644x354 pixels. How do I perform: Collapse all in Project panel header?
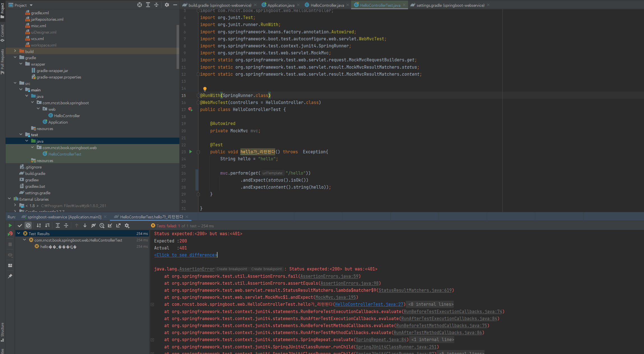pos(156,5)
